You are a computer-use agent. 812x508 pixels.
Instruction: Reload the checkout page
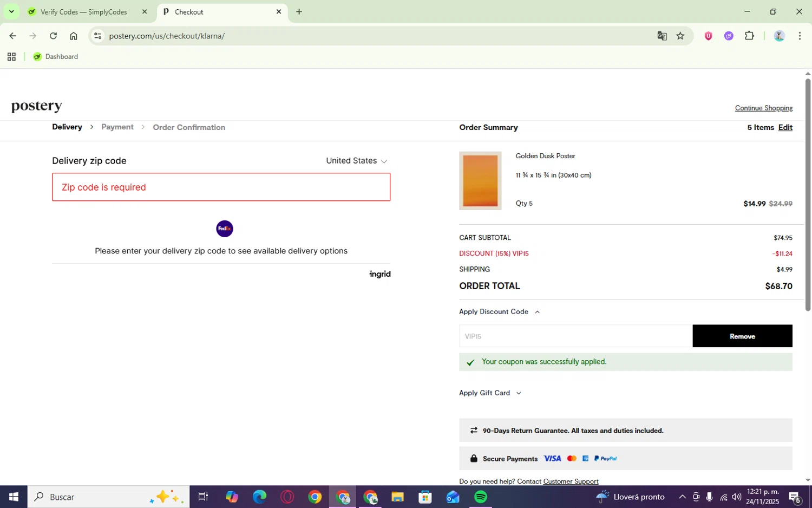click(53, 36)
